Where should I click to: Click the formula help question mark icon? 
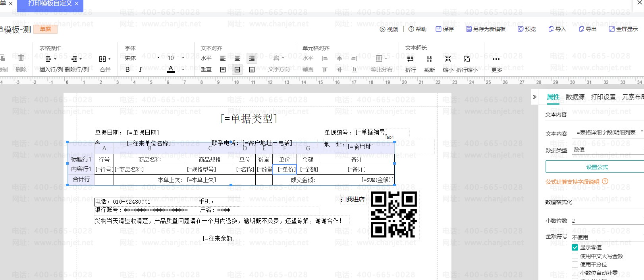coord(605,181)
